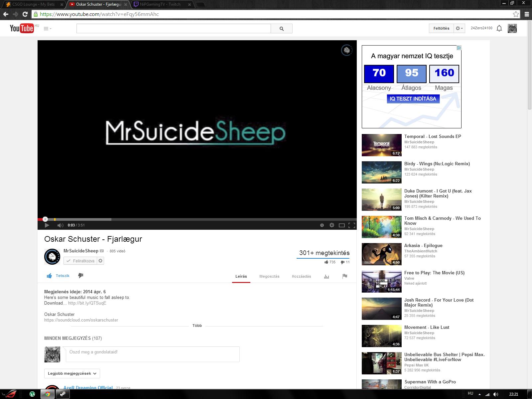Open the YouTube guide menu icon
532x399 pixels.
pyautogui.click(x=48, y=29)
